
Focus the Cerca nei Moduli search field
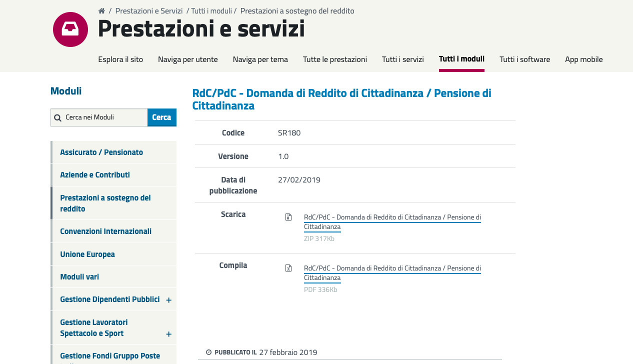click(x=99, y=117)
